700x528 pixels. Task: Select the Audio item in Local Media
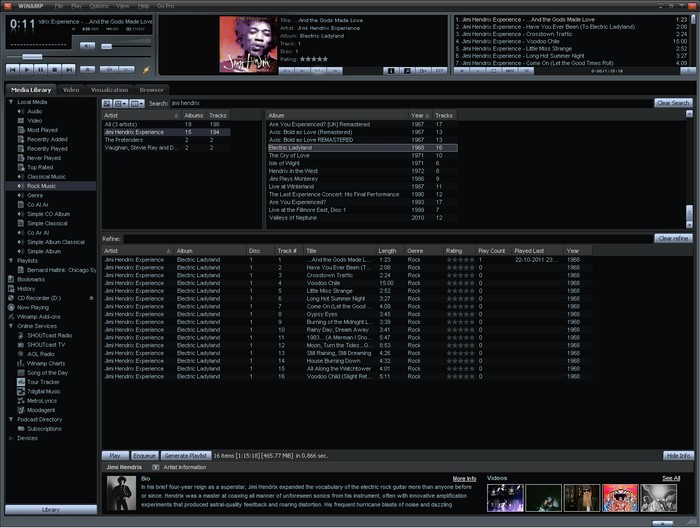pyautogui.click(x=34, y=111)
